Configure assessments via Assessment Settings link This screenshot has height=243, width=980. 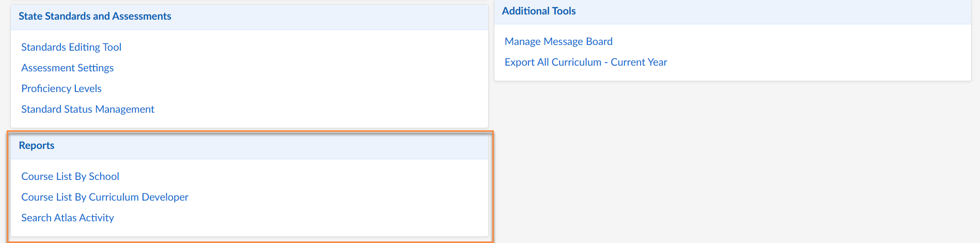coord(67,68)
